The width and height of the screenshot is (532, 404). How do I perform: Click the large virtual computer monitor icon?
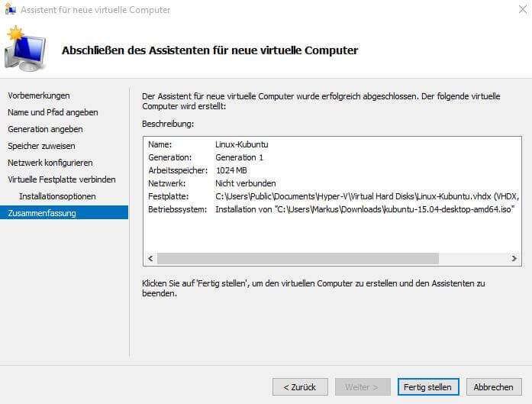tap(24, 48)
